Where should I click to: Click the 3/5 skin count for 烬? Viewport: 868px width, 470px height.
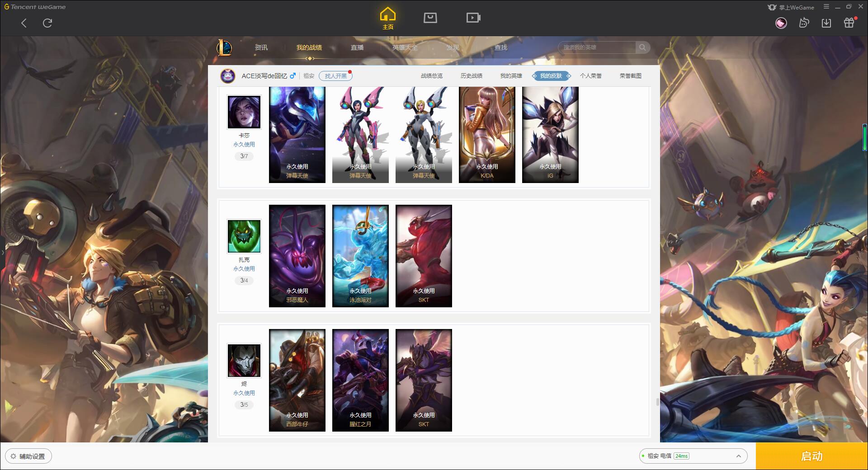(x=244, y=405)
